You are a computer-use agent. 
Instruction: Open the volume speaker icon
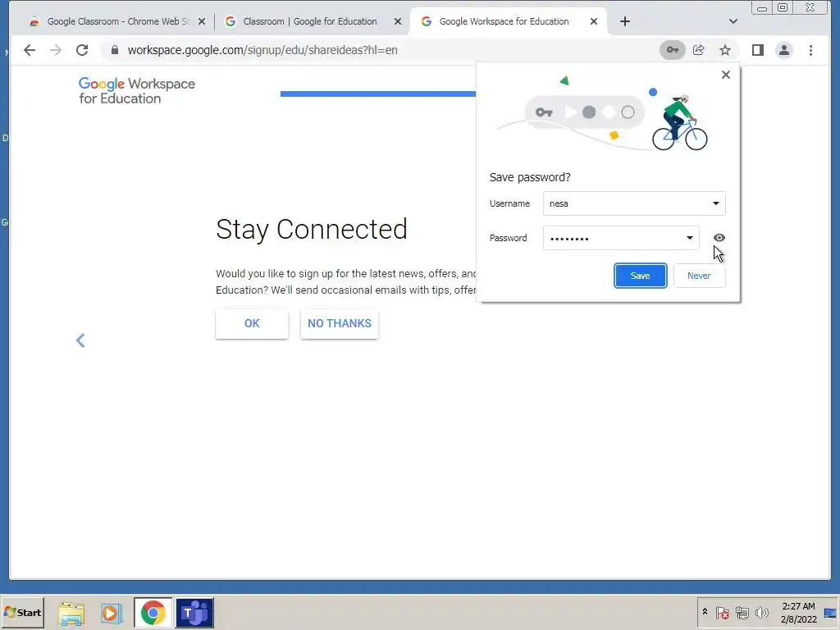click(761, 612)
